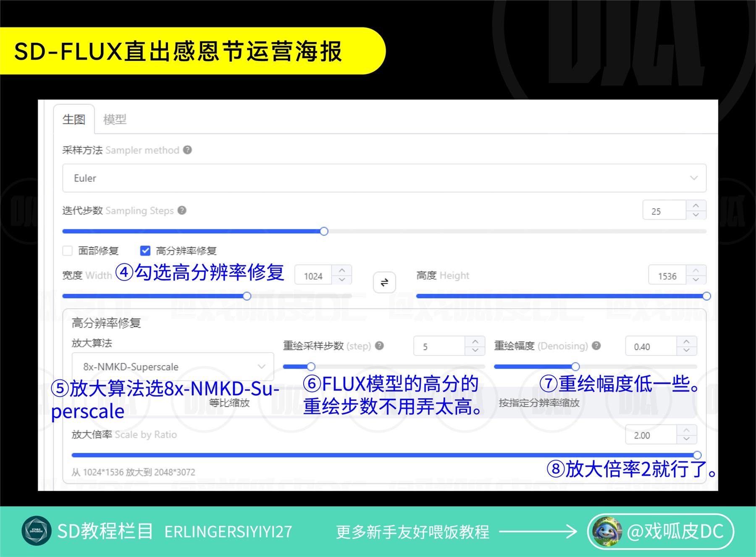Image resolution: width=756 pixels, height=557 pixels.
Task: Select the 按指定分辨率缩放 option
Action: click(539, 403)
